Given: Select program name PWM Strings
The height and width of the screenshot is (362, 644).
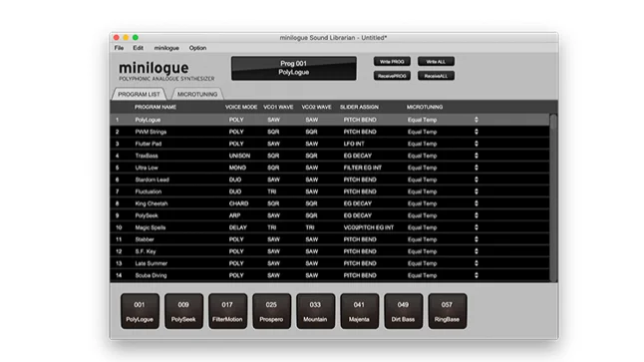Looking at the screenshot, I should [151, 132].
